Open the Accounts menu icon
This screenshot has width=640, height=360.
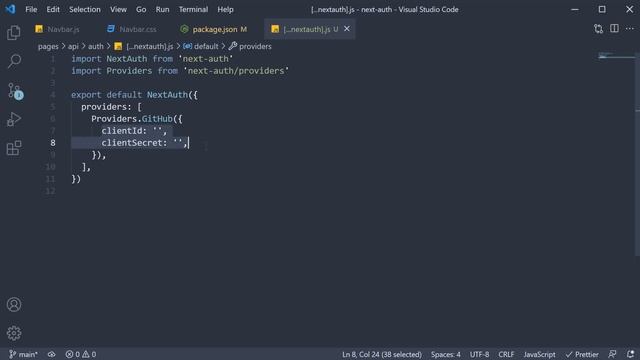[14, 304]
